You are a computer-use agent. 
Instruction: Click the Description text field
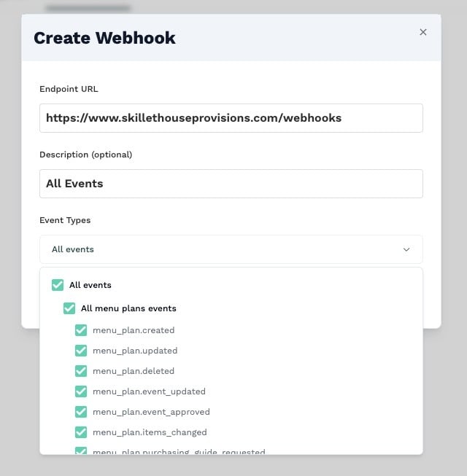pyautogui.click(x=231, y=184)
